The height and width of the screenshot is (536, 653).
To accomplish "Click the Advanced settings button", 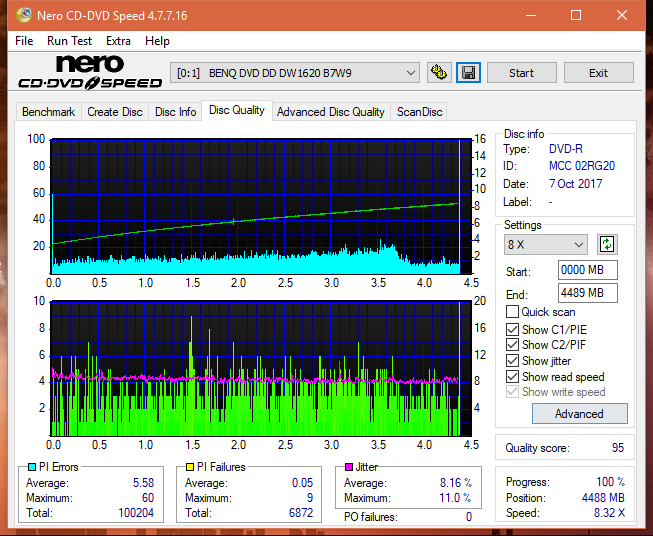I will [579, 414].
